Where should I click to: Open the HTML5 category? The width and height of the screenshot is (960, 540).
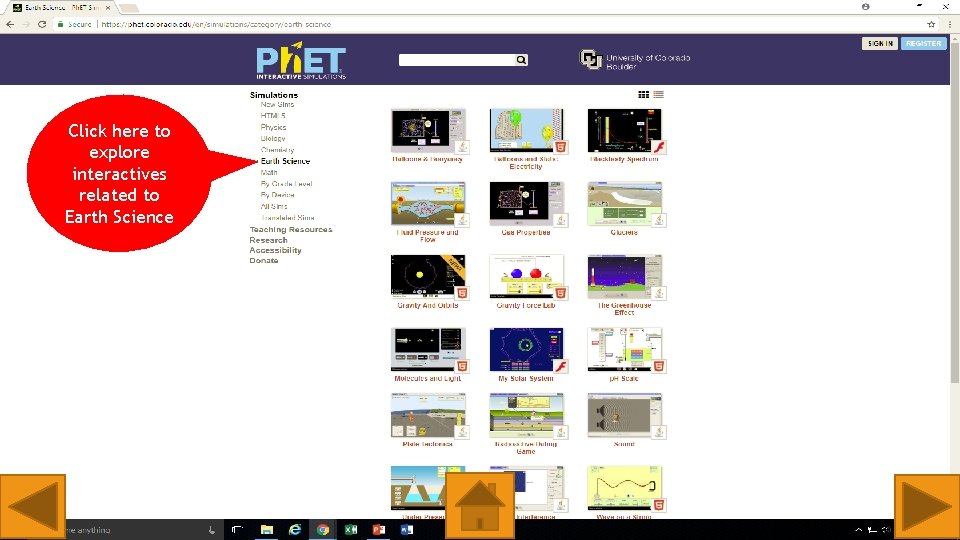point(272,116)
